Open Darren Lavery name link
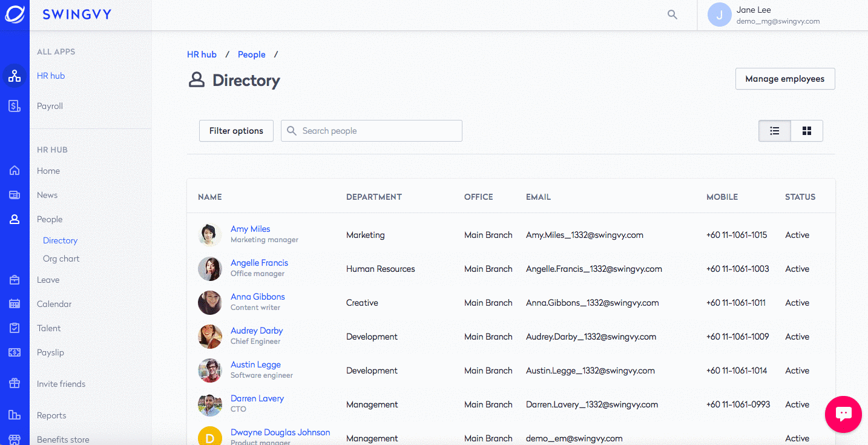Viewport: 868px width, 445px height. 257,398
